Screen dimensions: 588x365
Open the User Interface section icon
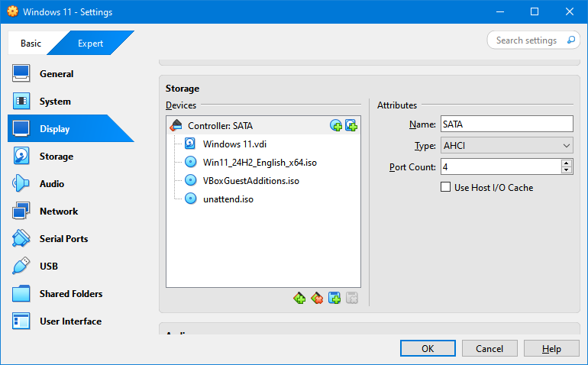click(21, 321)
